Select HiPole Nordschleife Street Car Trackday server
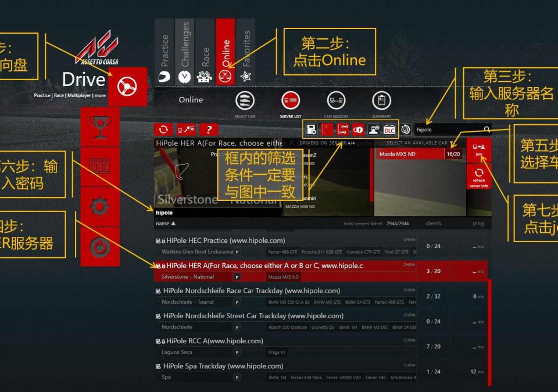The width and height of the screenshot is (558, 392). tap(321, 321)
